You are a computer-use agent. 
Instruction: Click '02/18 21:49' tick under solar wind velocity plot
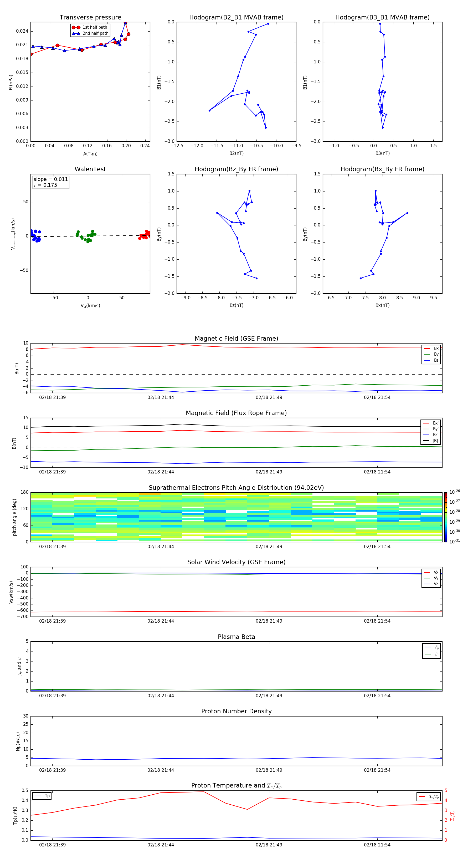click(x=269, y=621)
